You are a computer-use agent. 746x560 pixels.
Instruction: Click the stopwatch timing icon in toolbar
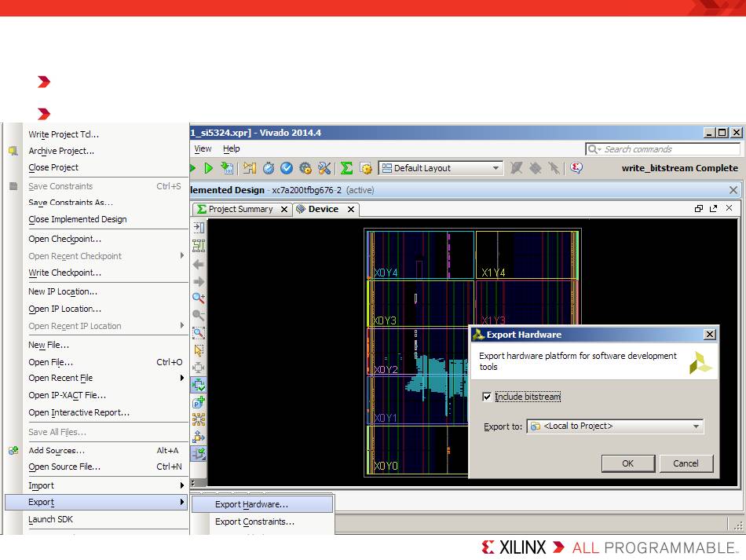[x=269, y=168]
